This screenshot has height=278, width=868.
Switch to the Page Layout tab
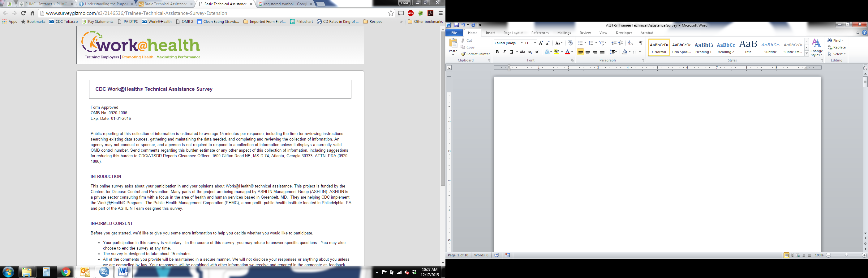pos(513,33)
